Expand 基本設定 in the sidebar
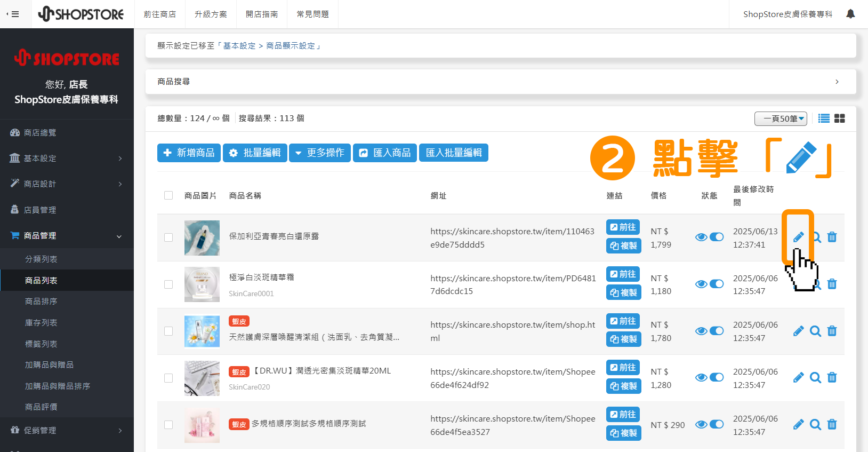 pos(67,158)
